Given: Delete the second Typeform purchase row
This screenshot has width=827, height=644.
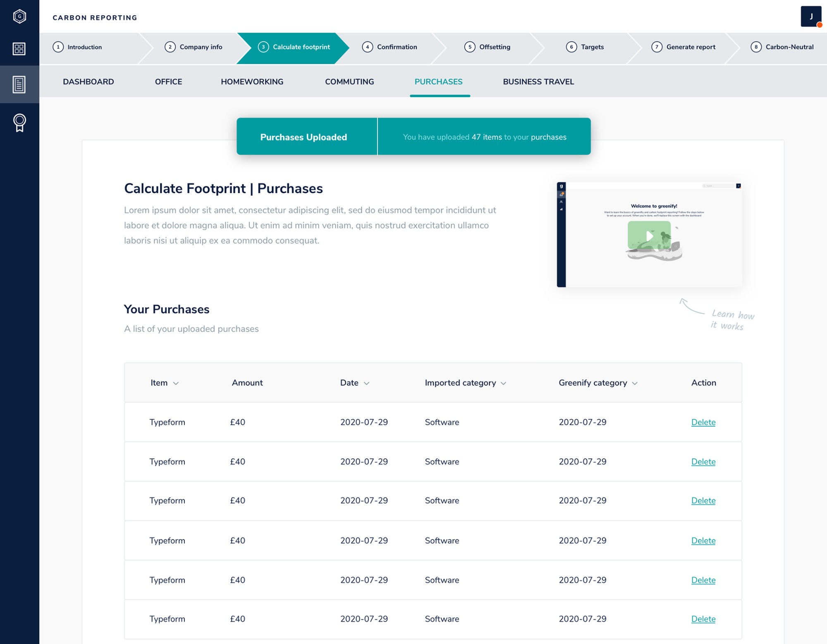Looking at the screenshot, I should click(x=703, y=462).
